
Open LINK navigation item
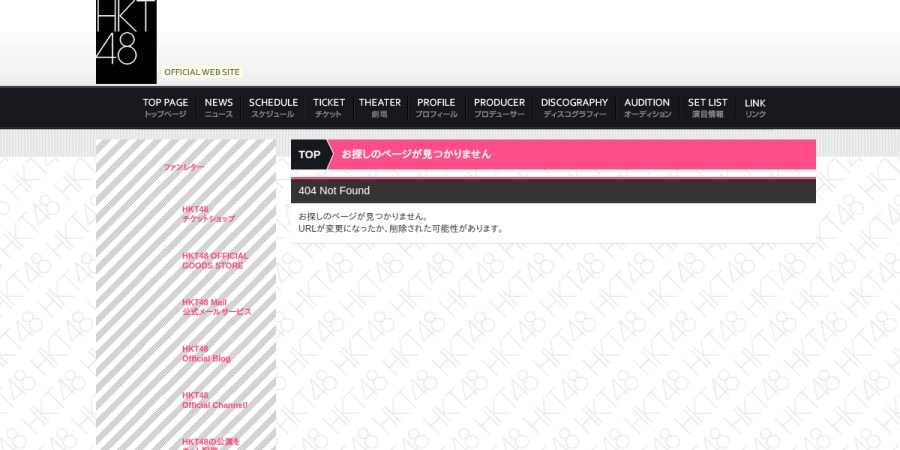(755, 107)
